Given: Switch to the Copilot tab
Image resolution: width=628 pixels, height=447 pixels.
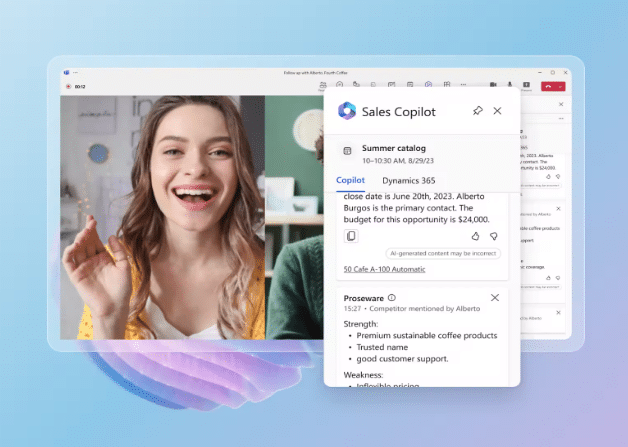Looking at the screenshot, I should [350, 180].
